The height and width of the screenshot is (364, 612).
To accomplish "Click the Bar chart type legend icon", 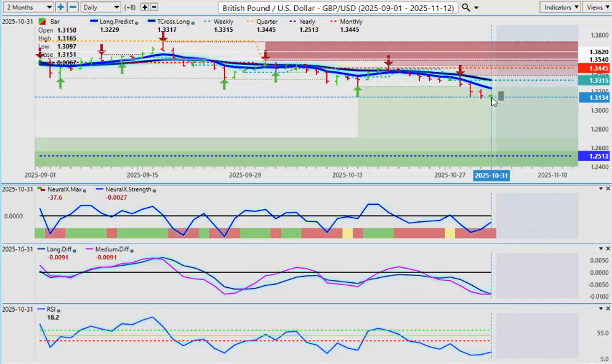I will coord(41,22).
